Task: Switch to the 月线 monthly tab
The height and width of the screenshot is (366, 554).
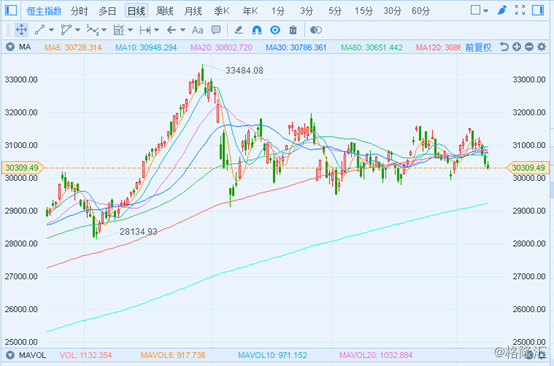Action: coord(193,11)
